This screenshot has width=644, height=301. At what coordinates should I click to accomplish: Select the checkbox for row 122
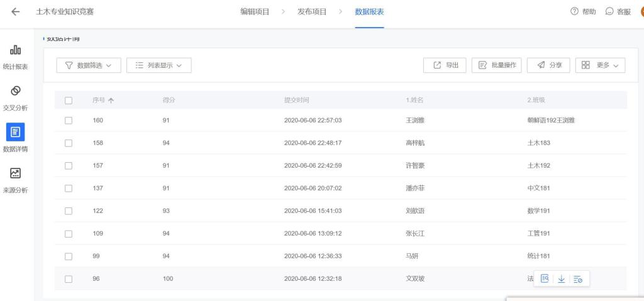point(69,211)
